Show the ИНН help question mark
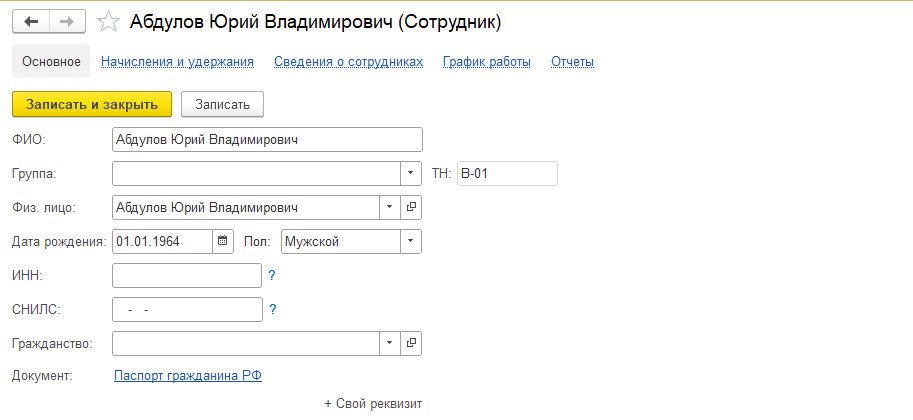This screenshot has height=420, width=913. click(271, 276)
